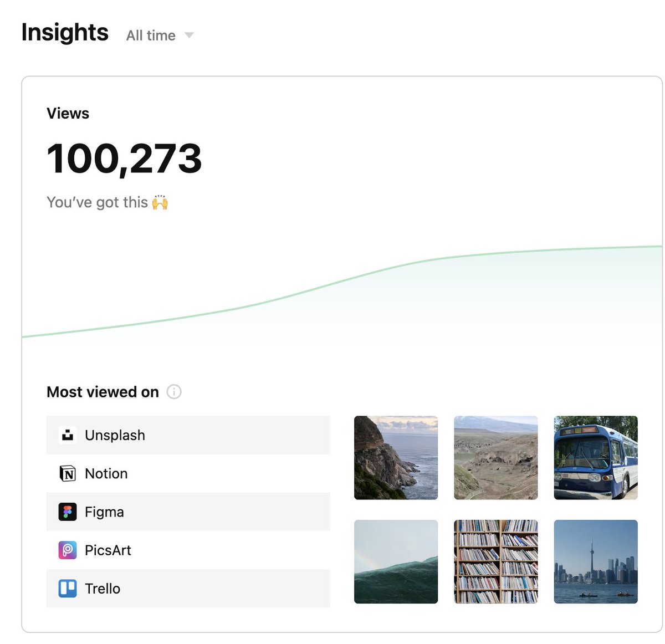Open the All time period dropdown
Screen dimensions: 665x644
click(x=160, y=35)
